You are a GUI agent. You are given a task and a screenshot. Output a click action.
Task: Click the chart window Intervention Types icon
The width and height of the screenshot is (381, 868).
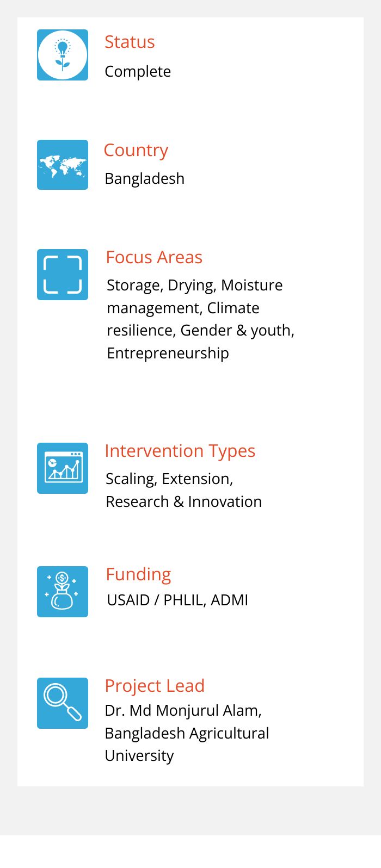coord(63,468)
